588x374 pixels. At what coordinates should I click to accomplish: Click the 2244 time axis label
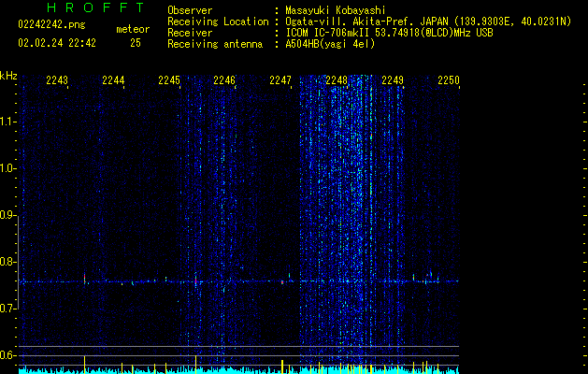point(113,80)
